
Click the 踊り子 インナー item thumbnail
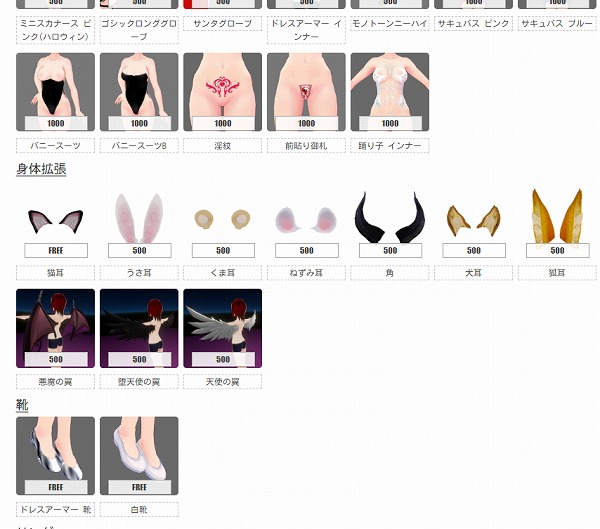(x=390, y=92)
